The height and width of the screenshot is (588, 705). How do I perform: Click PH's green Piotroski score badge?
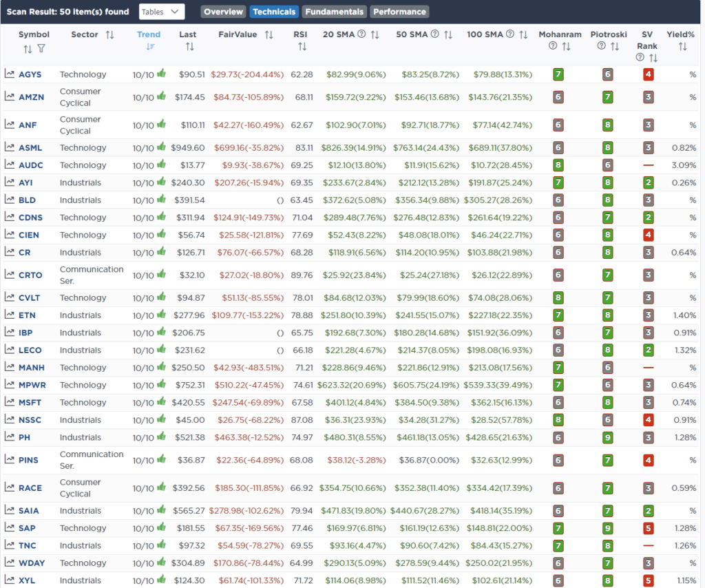[x=608, y=437]
